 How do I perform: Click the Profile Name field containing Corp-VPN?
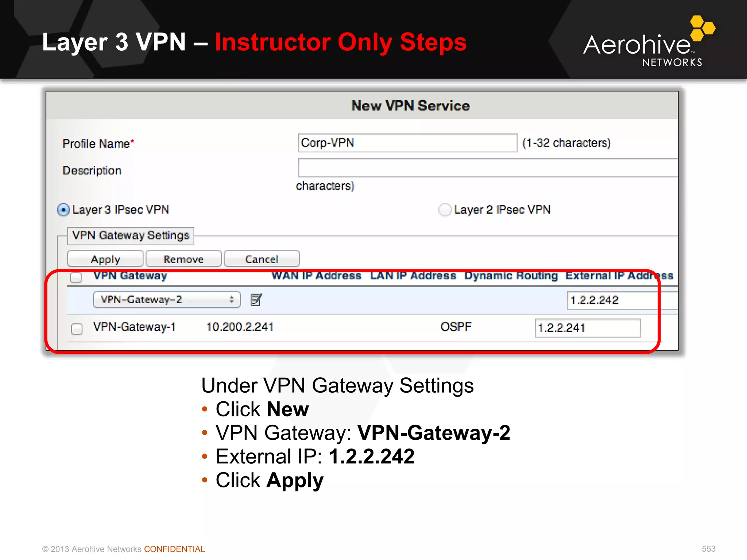click(407, 143)
